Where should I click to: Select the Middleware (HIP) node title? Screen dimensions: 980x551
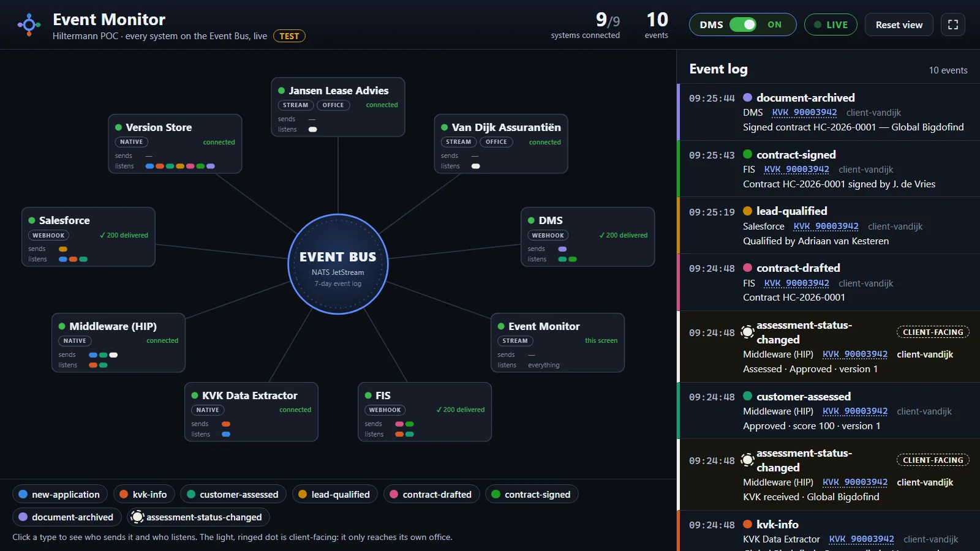[113, 326]
